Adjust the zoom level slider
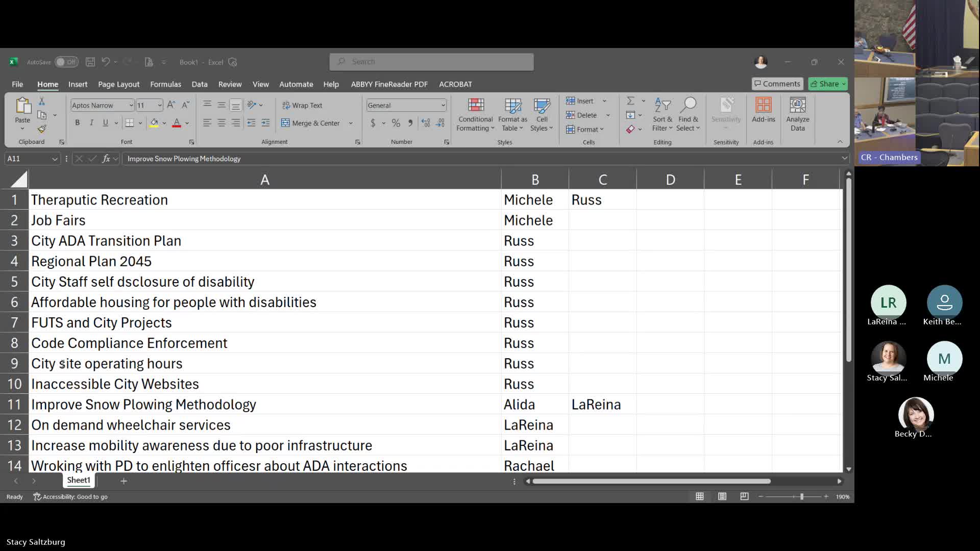Image resolution: width=980 pixels, height=551 pixels. coord(801,496)
